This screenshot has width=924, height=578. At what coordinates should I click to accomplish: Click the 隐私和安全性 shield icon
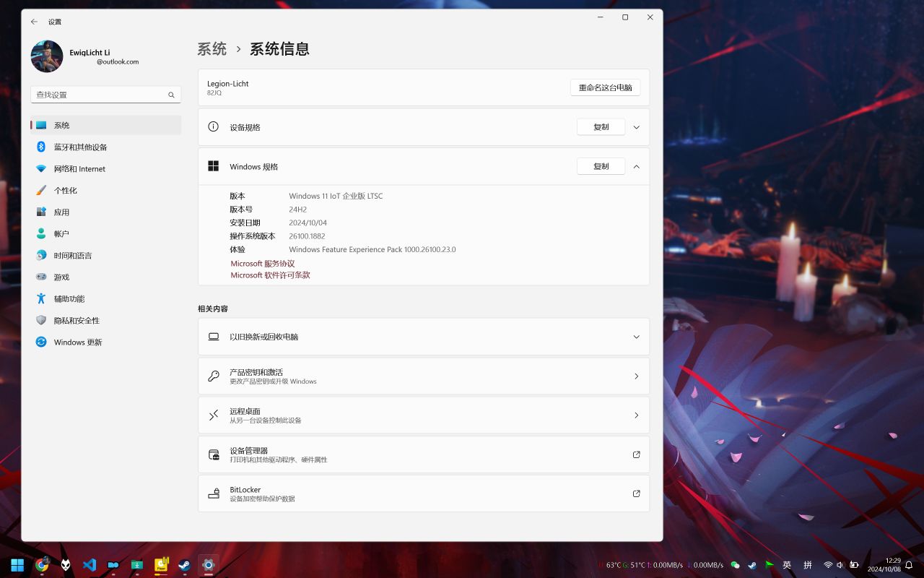tap(41, 320)
